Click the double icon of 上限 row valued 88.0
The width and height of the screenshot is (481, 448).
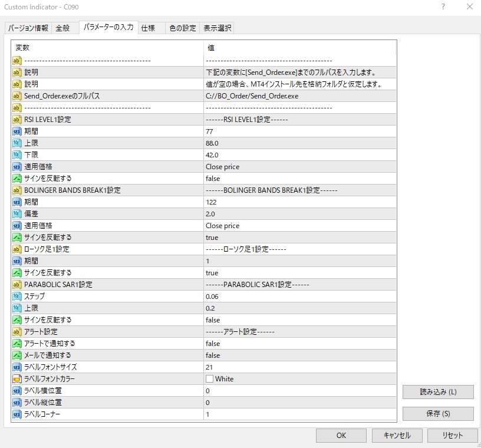tap(17, 143)
